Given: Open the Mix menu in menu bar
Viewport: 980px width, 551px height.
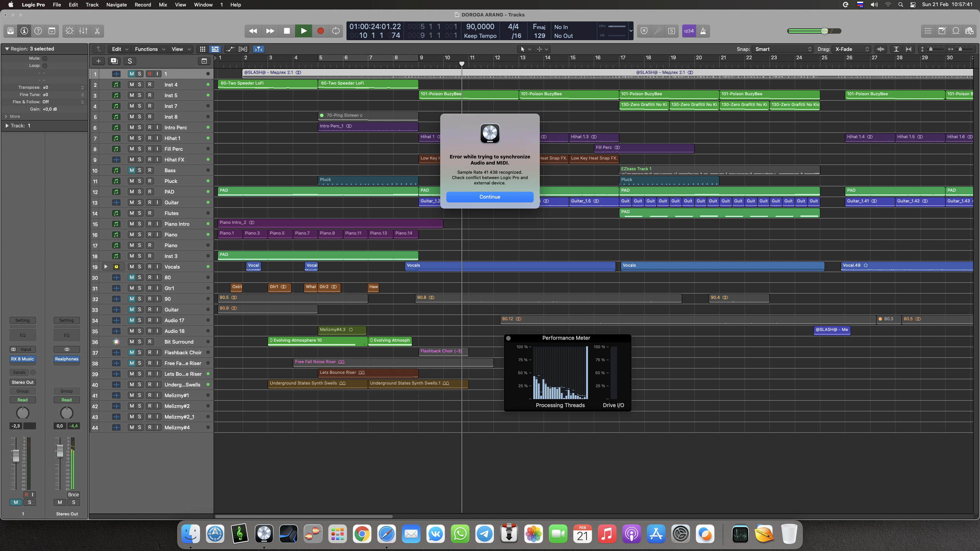Looking at the screenshot, I should click(163, 5).
